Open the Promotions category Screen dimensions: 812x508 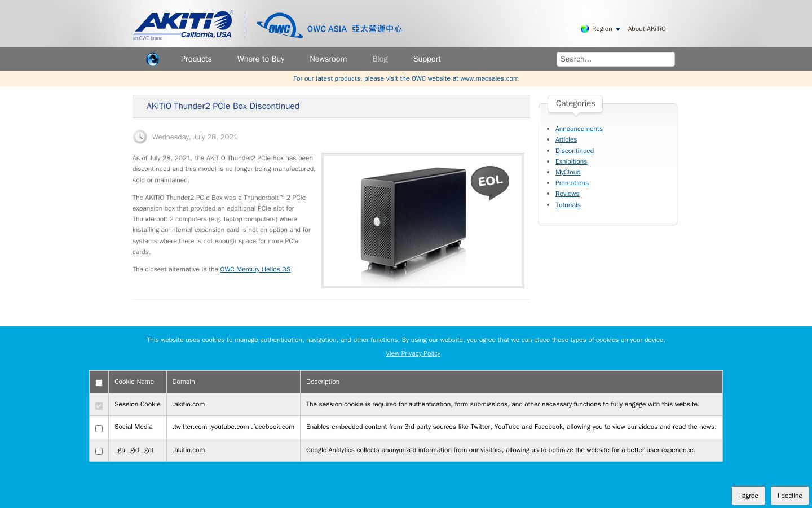click(572, 183)
